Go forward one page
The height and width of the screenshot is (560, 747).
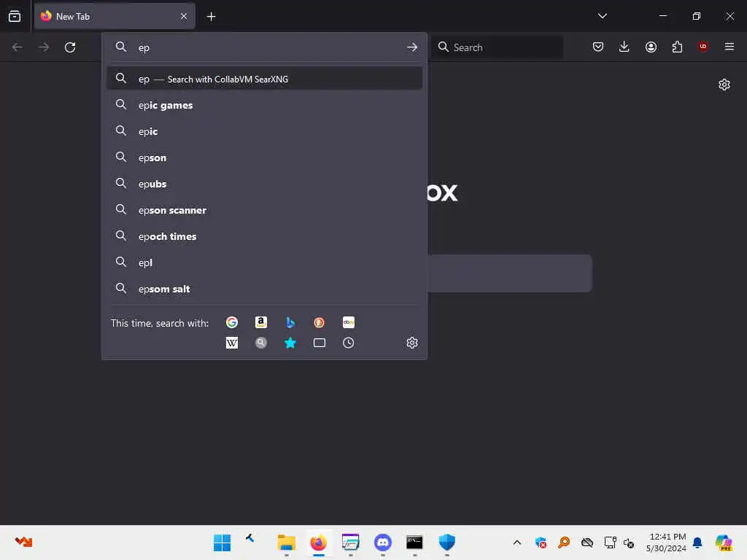pos(44,47)
